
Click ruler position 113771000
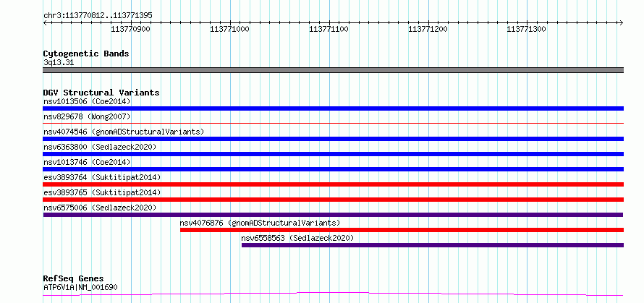tap(229, 29)
